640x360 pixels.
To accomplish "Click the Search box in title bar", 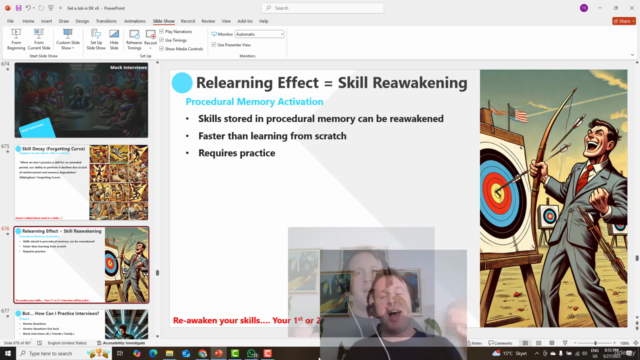I will pos(322,8).
